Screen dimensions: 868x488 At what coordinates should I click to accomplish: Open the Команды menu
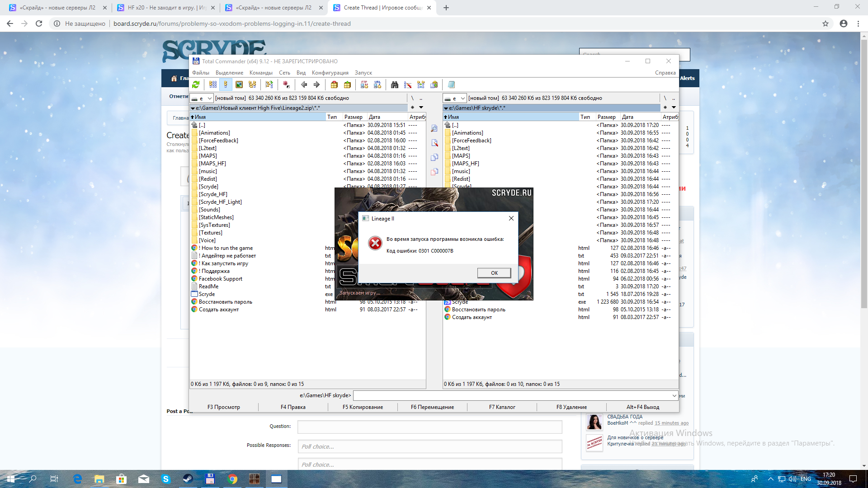tap(261, 73)
